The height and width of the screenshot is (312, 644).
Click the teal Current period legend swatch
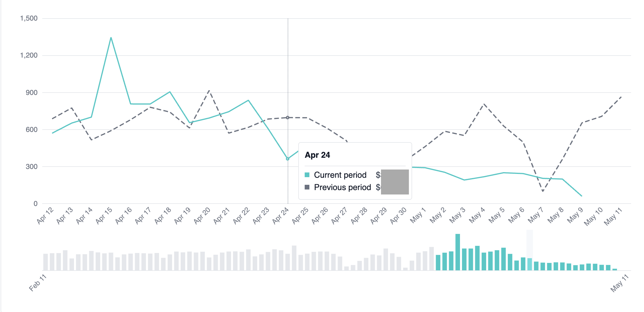click(307, 175)
